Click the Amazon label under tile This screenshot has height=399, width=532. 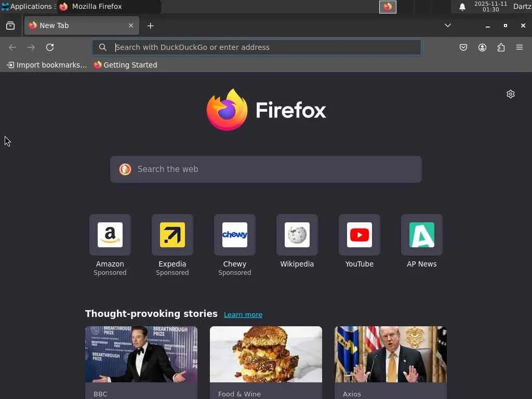pyautogui.click(x=110, y=264)
